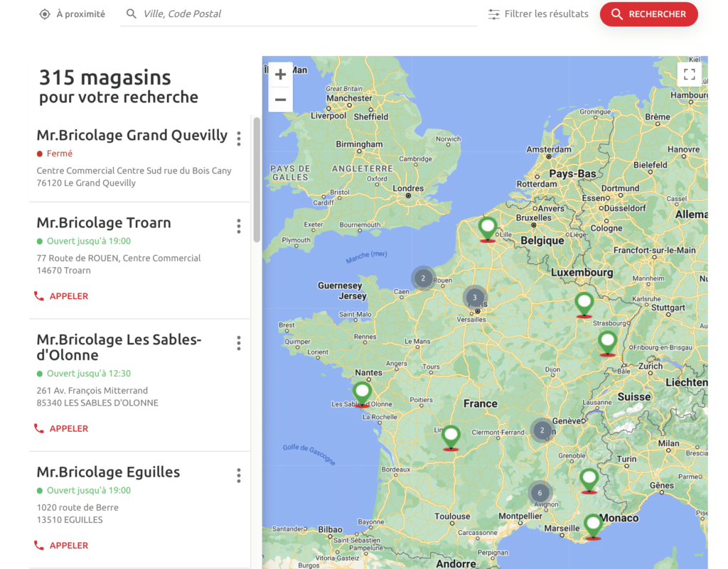Call the Les Sables-d'Olonne store via APPELER

click(x=61, y=428)
